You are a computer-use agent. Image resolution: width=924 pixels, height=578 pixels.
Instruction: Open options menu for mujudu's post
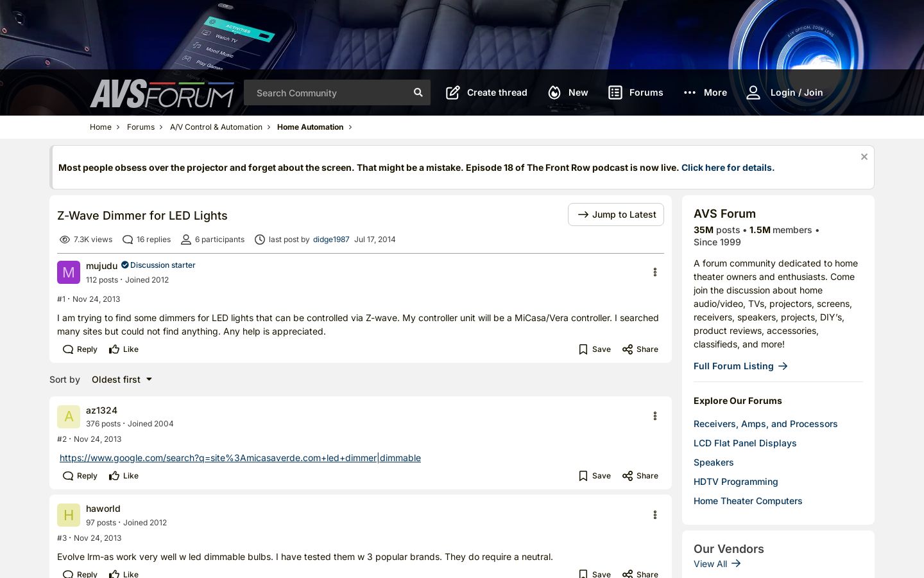point(655,272)
